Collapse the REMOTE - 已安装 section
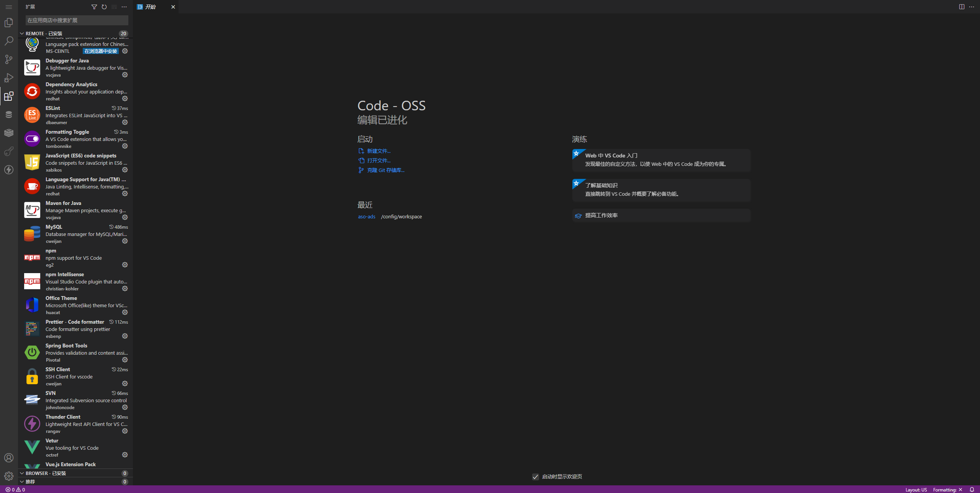 tap(22, 33)
